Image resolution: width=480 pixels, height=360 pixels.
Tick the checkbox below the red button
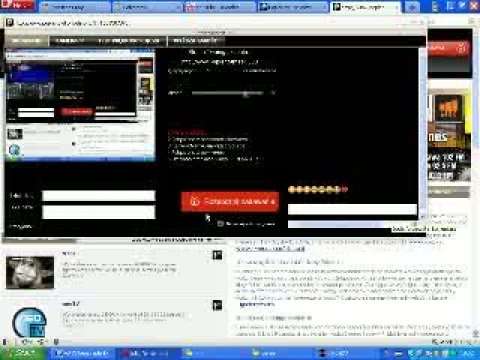(220, 224)
